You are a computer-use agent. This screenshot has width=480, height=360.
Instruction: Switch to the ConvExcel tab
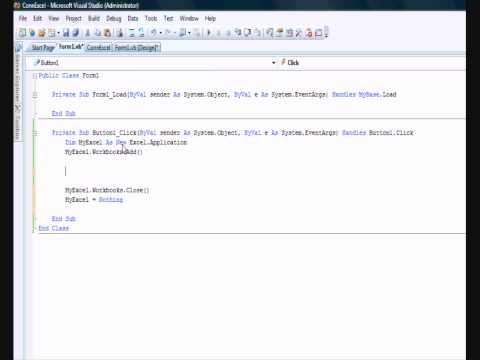pyautogui.click(x=99, y=48)
